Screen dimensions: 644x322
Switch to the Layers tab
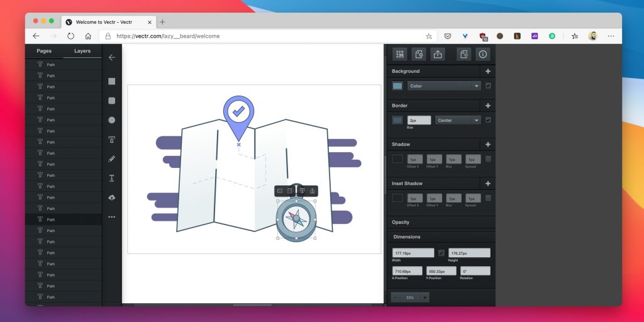82,51
